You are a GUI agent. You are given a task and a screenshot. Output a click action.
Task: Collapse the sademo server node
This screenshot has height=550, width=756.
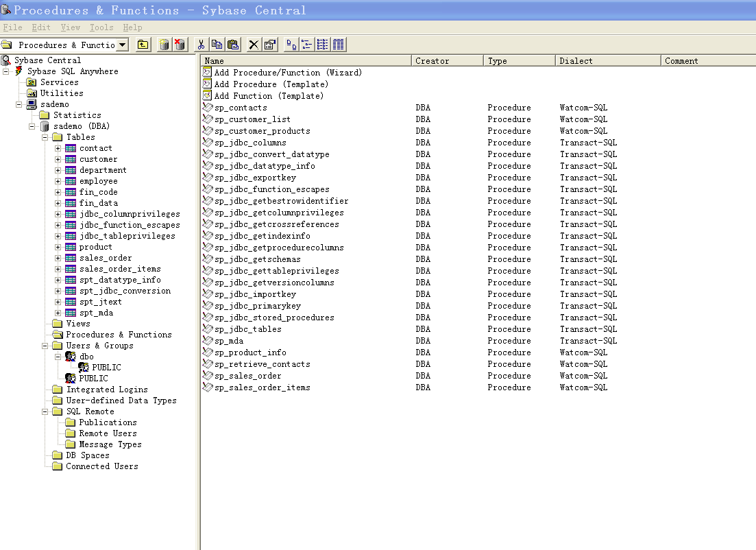19,104
